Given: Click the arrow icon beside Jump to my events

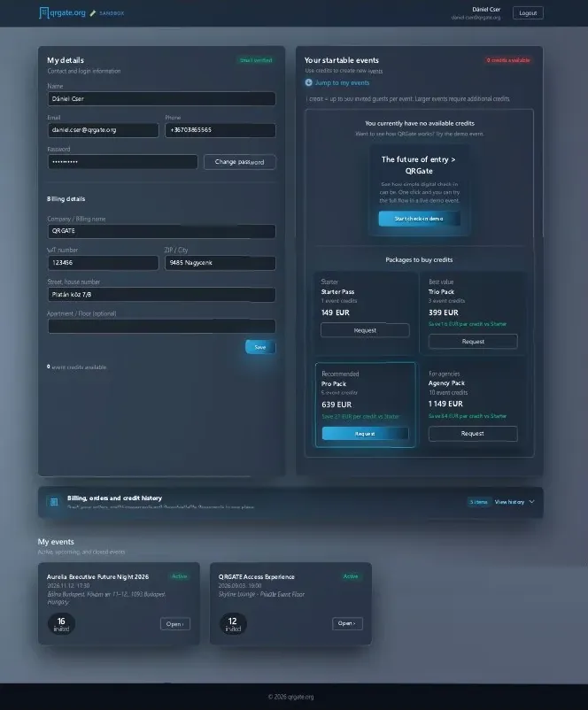Looking at the screenshot, I should click(x=308, y=82).
